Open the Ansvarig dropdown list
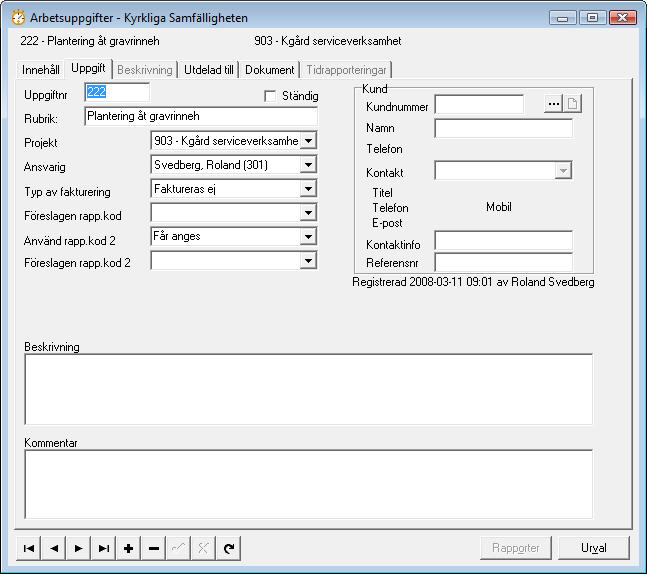647x574 pixels. [308, 165]
